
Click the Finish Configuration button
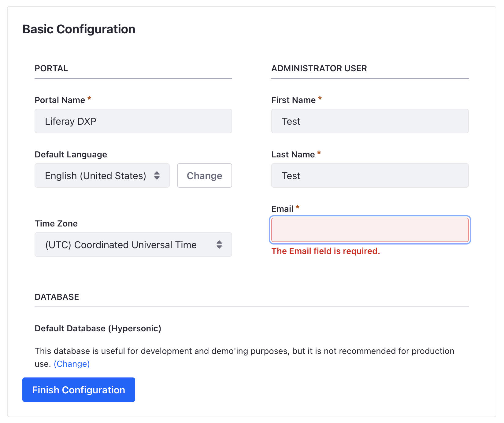coord(79,390)
